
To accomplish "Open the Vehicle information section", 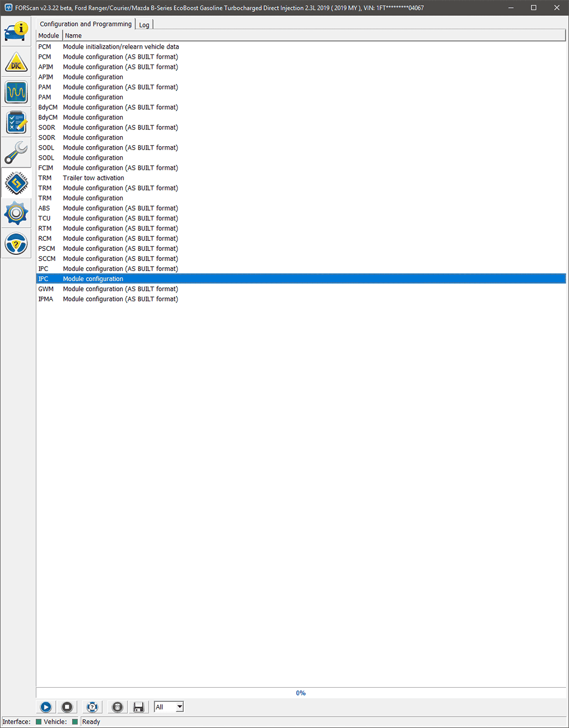I will coord(16,32).
